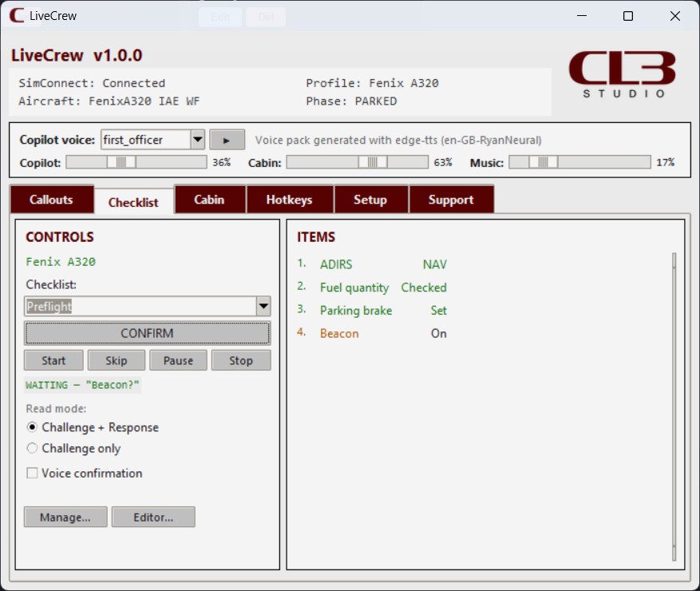700x591 pixels.
Task: Stop the running checklist
Action: (x=241, y=360)
